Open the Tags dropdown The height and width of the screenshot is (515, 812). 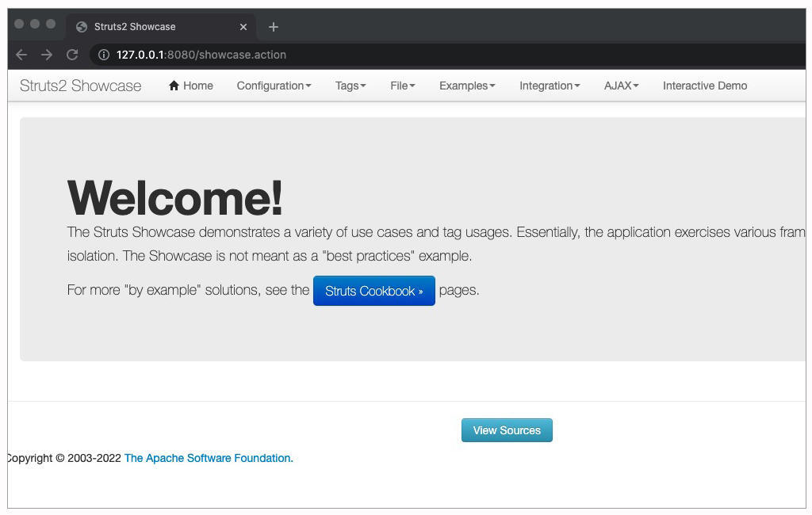coord(350,86)
